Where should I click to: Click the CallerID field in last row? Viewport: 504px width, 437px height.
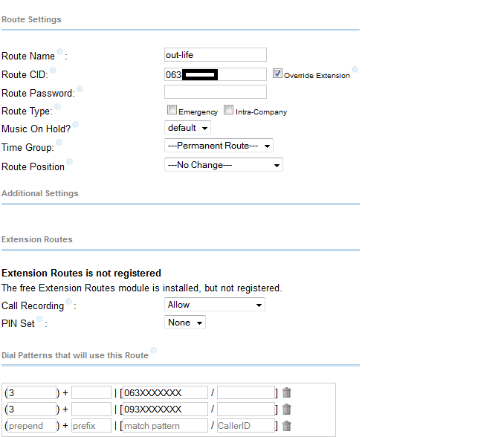pyautogui.click(x=245, y=426)
